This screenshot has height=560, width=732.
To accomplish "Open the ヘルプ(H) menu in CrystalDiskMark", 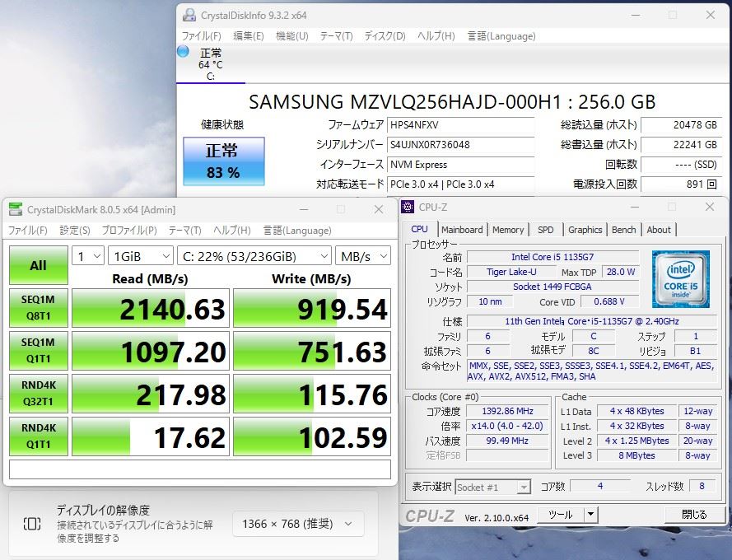I will coord(232,231).
